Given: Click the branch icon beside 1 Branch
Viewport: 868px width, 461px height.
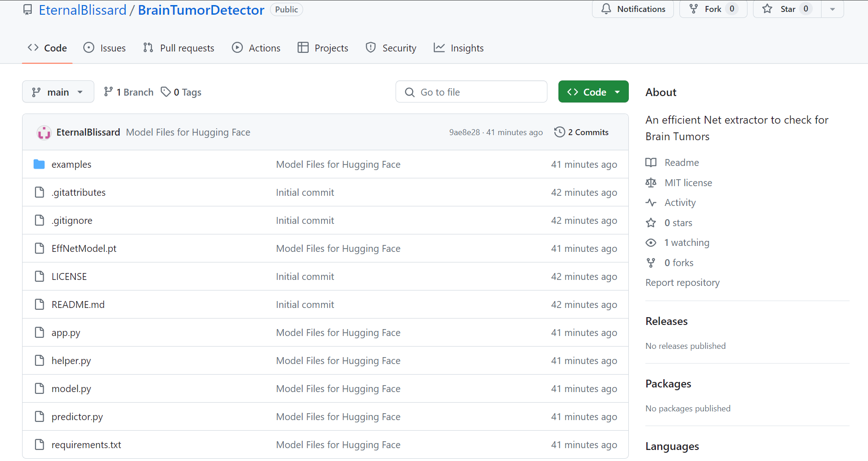Looking at the screenshot, I should click(108, 92).
